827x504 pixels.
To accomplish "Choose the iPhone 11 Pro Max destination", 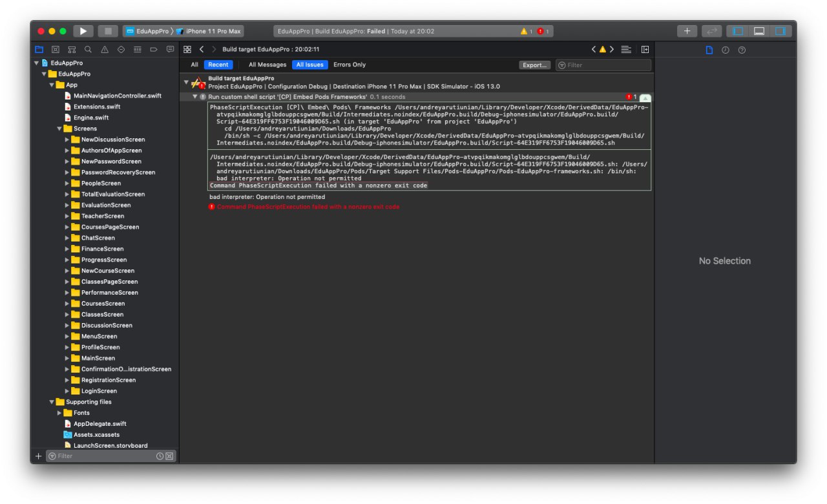I will point(209,31).
